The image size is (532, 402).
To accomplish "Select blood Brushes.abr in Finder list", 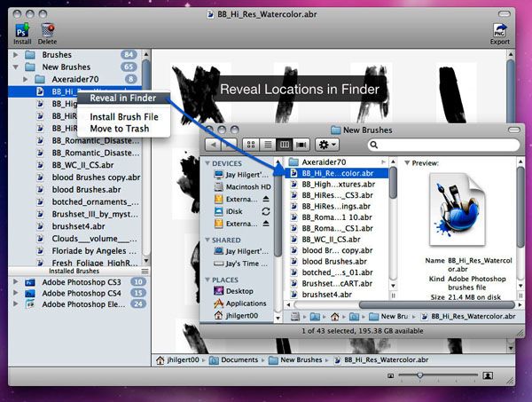I will click(x=336, y=262).
